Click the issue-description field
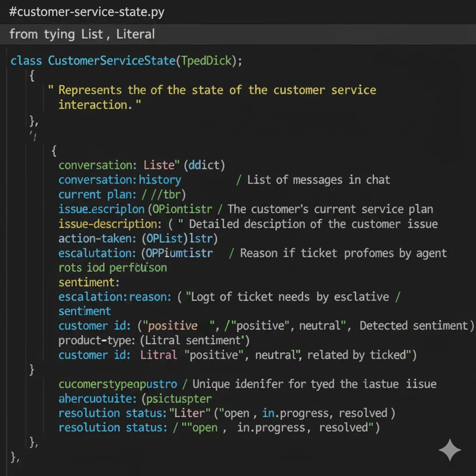 coord(109,224)
